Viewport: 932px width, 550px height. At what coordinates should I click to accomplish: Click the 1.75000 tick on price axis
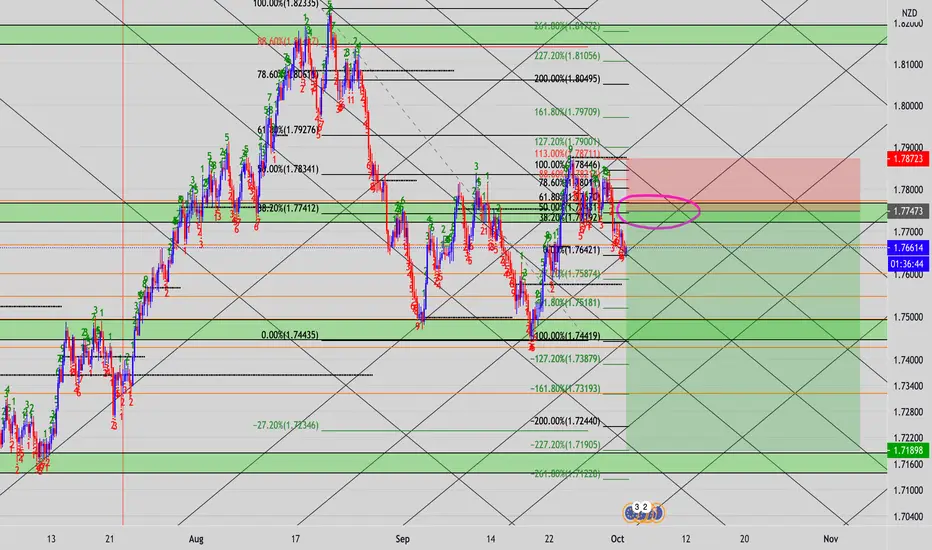pos(908,317)
